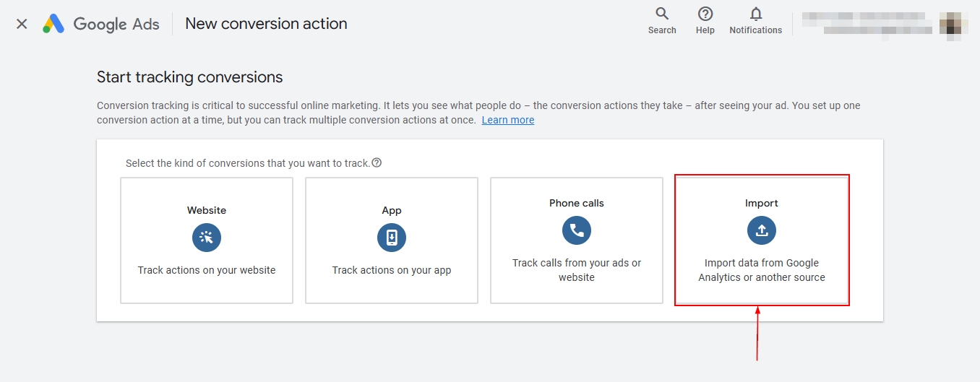The image size is (980, 382).
Task: Show tooltip beside 'Select the kind of conversions'
Action: [x=377, y=162]
